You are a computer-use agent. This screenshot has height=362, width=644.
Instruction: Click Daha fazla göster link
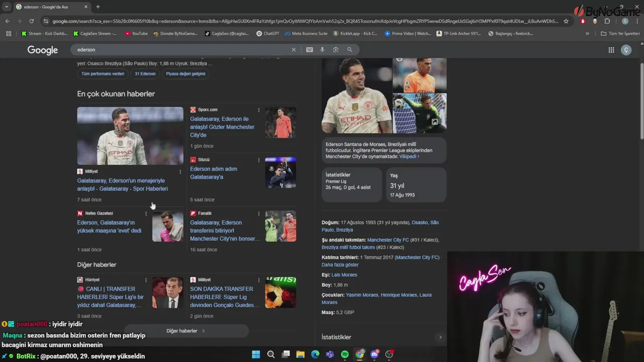(340, 265)
